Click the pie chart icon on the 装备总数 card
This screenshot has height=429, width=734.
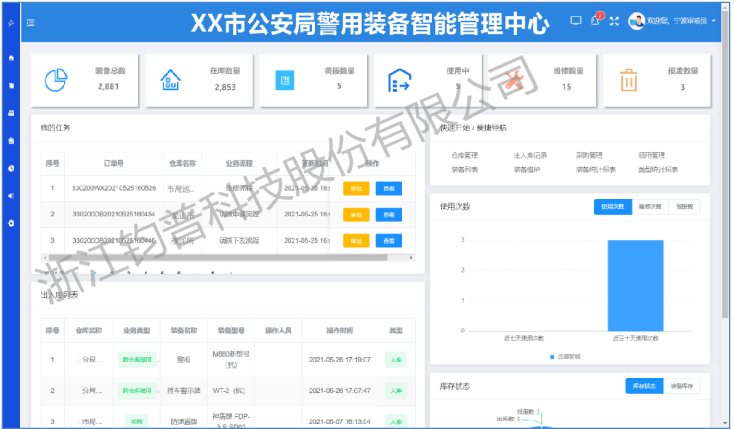56,80
